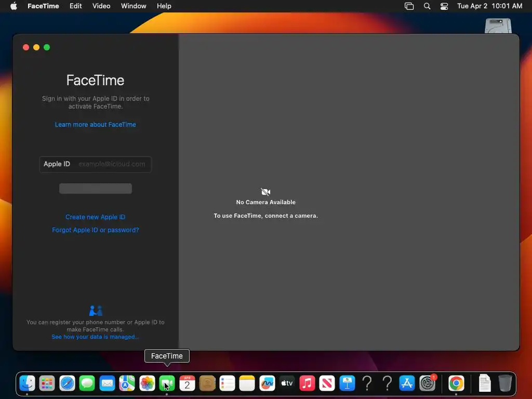
Task: Open the Edit menu
Action: click(76, 6)
